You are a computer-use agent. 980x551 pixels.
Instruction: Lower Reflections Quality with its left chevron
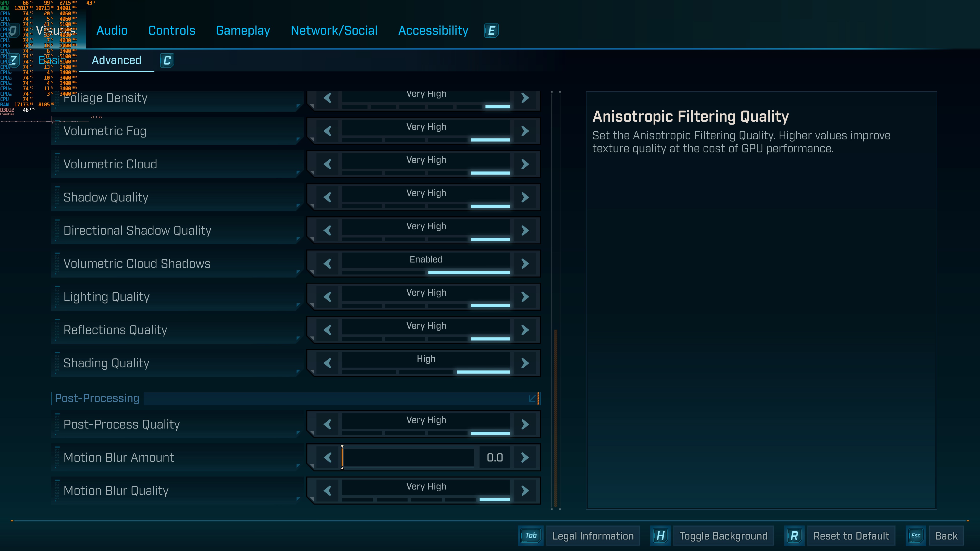(x=327, y=330)
